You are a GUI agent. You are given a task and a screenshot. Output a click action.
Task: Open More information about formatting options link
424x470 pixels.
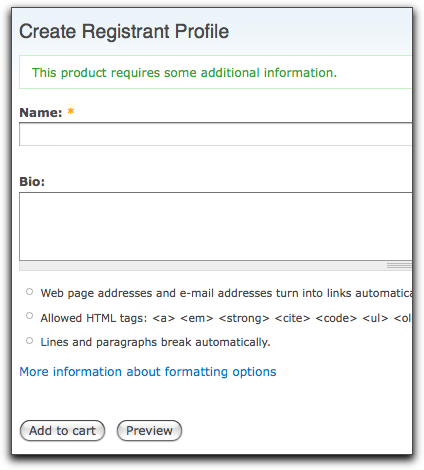pos(148,372)
